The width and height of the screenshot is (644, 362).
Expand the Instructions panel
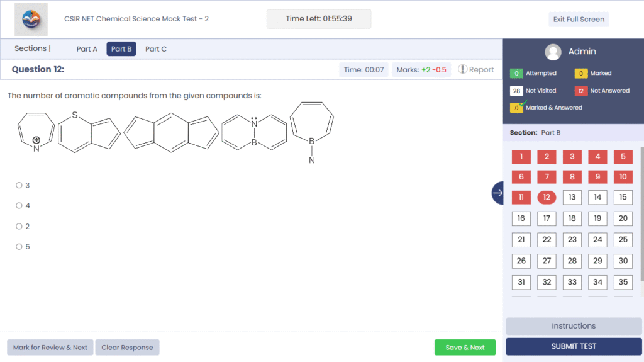(573, 326)
